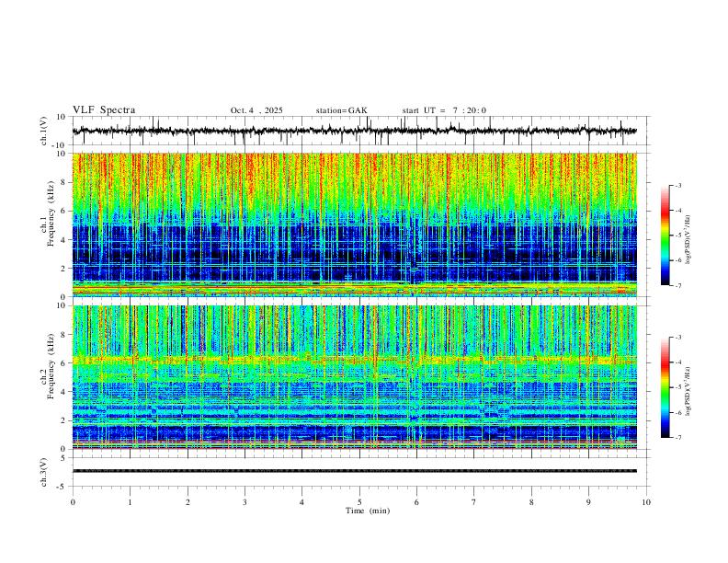Click the time axis tick label "4"
728x563 pixels.
tap(302, 502)
